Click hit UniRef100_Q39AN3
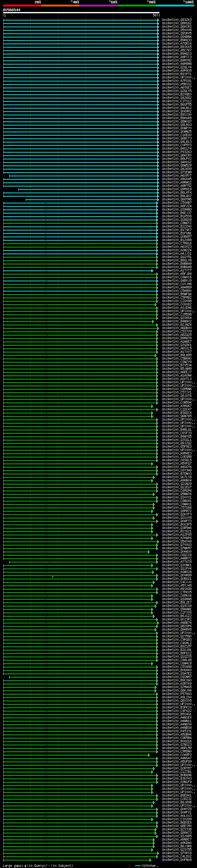 point(177,210)
